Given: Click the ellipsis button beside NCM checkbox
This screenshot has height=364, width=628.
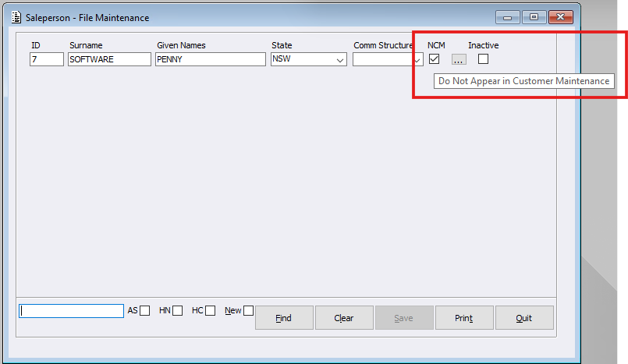Looking at the screenshot, I should (x=459, y=59).
